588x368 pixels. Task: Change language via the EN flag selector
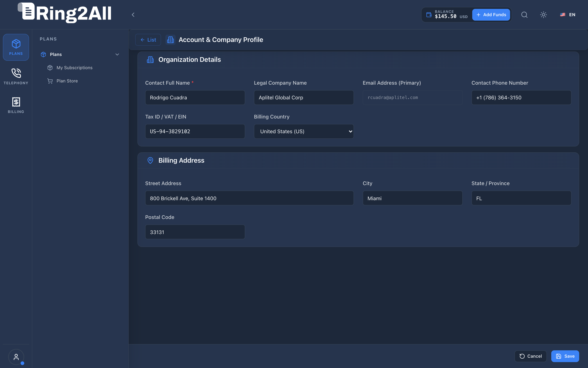coord(568,15)
